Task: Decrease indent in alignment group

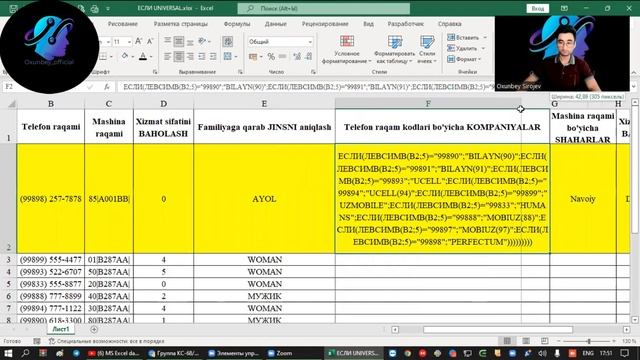Action: point(202,56)
